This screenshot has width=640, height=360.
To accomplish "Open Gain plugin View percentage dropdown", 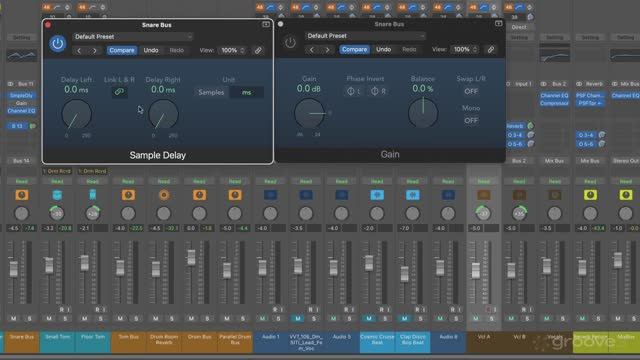I will (x=465, y=50).
